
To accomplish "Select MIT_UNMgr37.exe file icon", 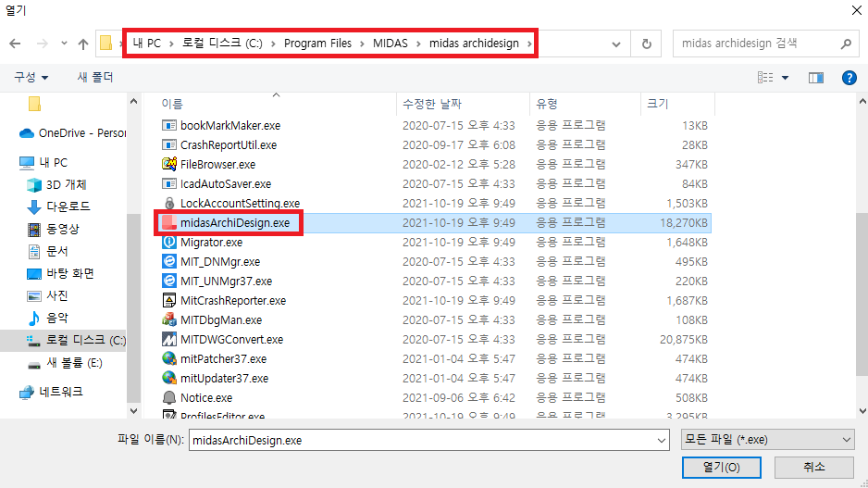I will click(x=168, y=281).
